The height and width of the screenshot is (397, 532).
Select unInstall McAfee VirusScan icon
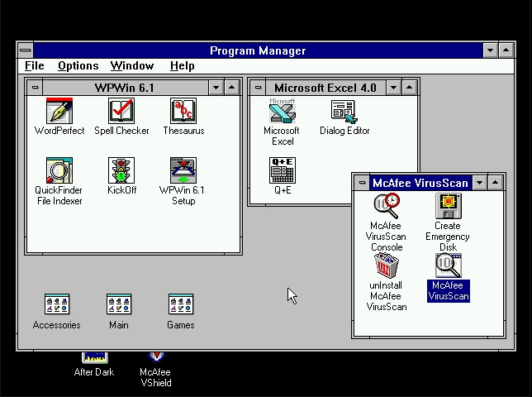[x=387, y=265]
